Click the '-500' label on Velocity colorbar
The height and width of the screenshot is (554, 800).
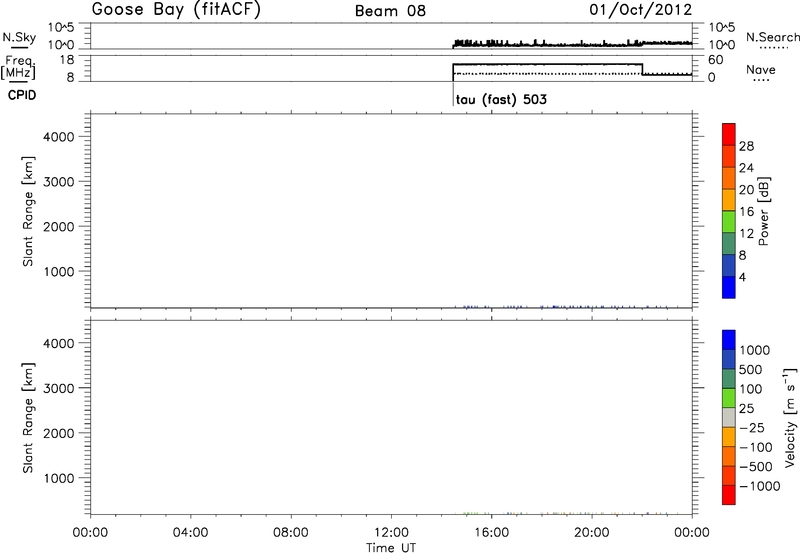(756, 466)
